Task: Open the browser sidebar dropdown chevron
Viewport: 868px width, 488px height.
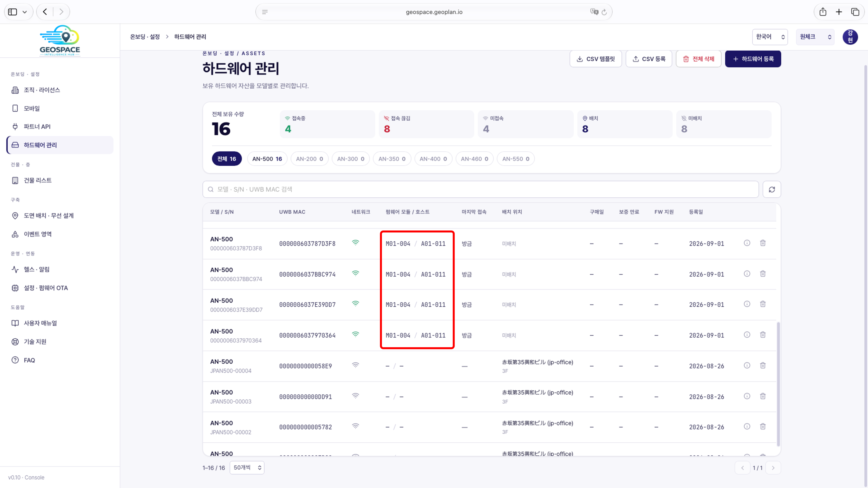Action: coord(25,12)
